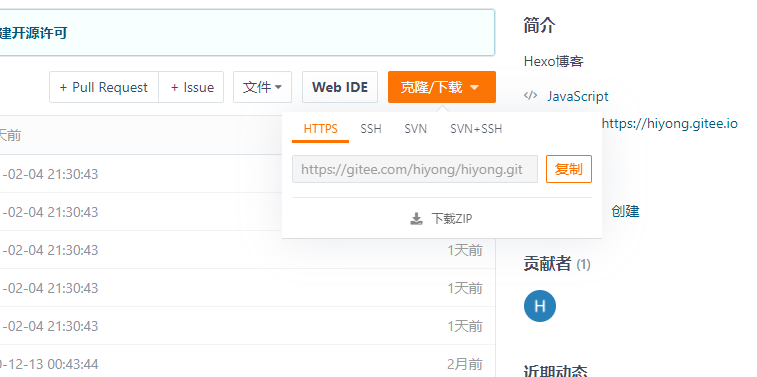Switch to the SVN+SSH clone tab

tap(476, 129)
